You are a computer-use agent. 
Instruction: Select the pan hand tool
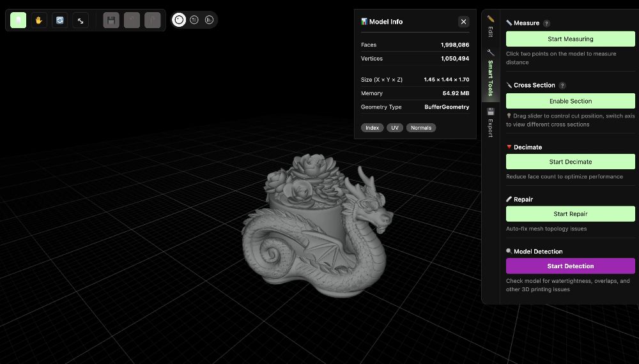[39, 20]
